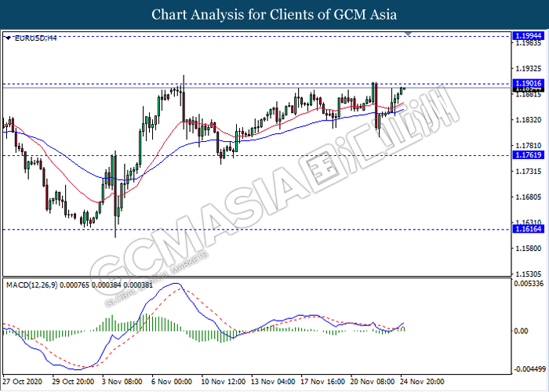This screenshot has width=549, height=392.
Task: Click the 1.16805 price axis value
Action: (529, 197)
